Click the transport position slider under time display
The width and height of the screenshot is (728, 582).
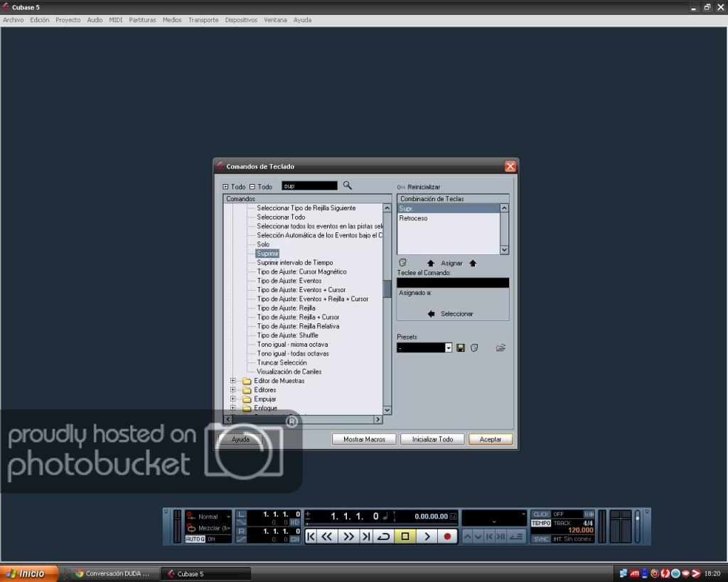(381, 525)
